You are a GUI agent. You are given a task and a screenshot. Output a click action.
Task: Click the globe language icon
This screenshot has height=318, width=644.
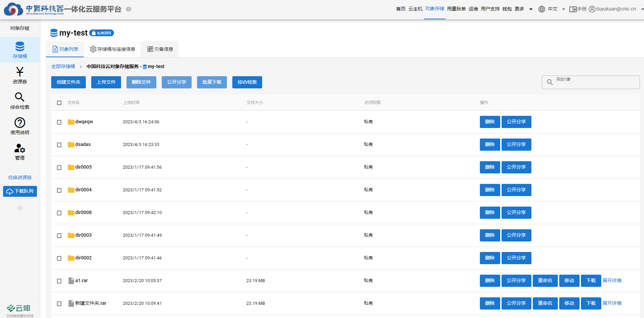point(542,9)
